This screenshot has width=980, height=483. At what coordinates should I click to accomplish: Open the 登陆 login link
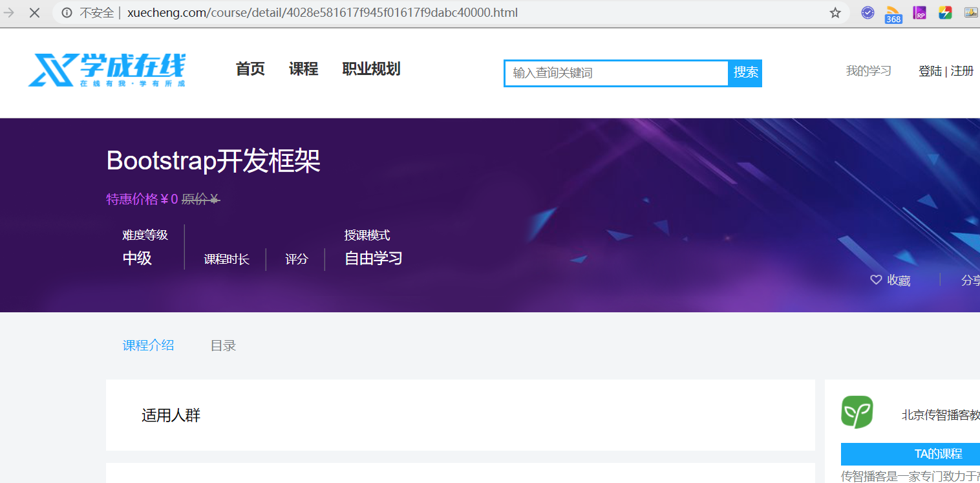pos(930,71)
